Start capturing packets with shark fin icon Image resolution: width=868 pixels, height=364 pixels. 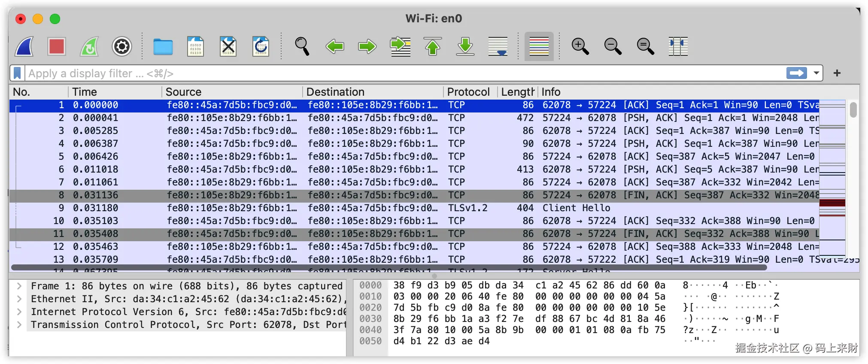click(24, 46)
